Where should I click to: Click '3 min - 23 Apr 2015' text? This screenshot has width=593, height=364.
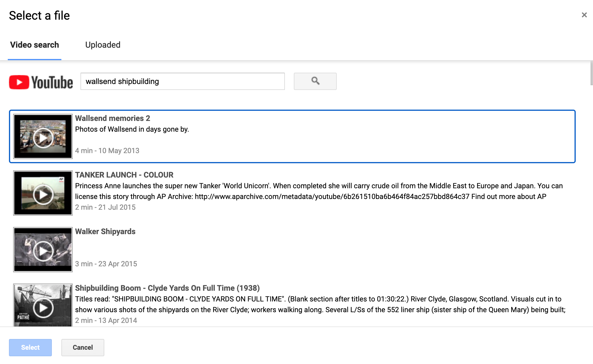point(106,264)
